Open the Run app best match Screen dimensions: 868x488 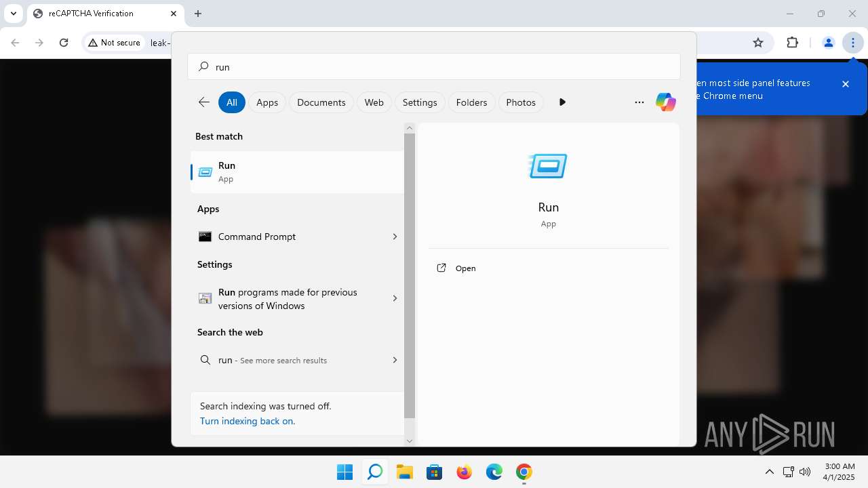point(297,172)
